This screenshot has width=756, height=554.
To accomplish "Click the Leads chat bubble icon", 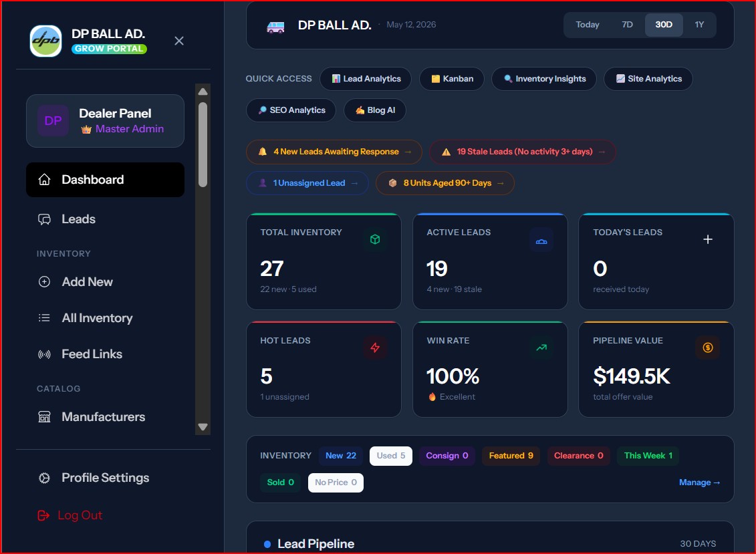I will (44, 219).
